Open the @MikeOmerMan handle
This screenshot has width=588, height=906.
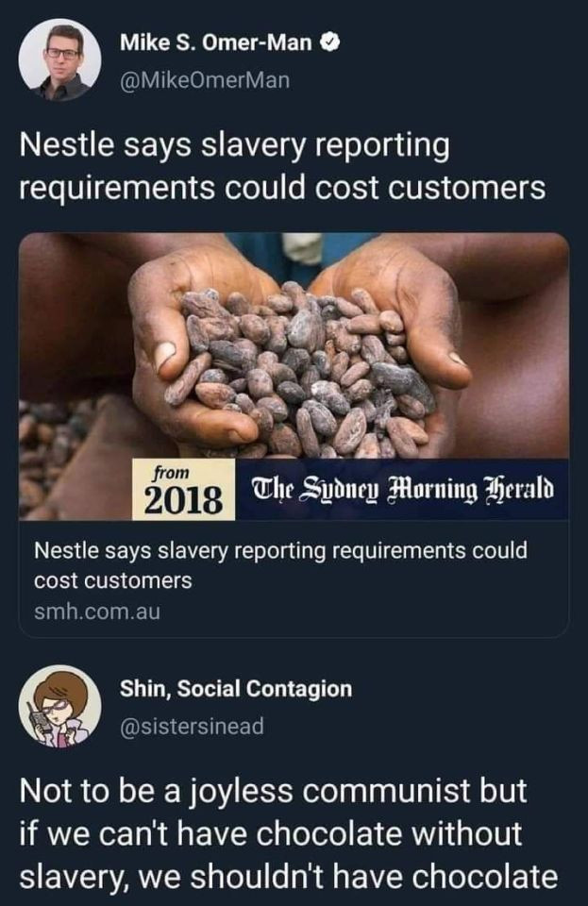coord(205,80)
